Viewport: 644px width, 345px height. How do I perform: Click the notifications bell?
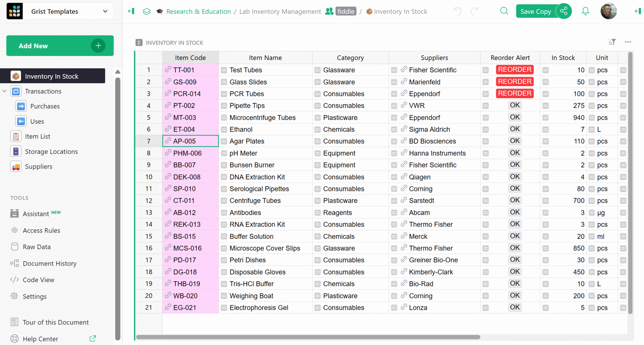coord(585,11)
